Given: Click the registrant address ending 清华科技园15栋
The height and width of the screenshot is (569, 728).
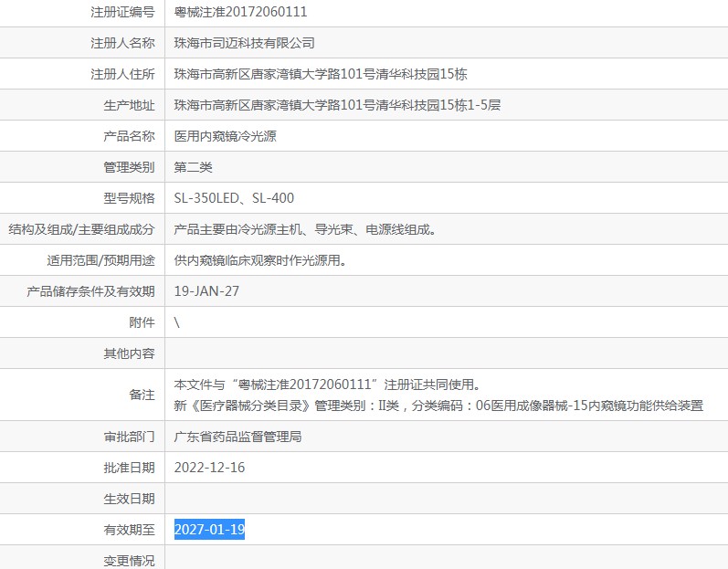Looking at the screenshot, I should [321, 74].
